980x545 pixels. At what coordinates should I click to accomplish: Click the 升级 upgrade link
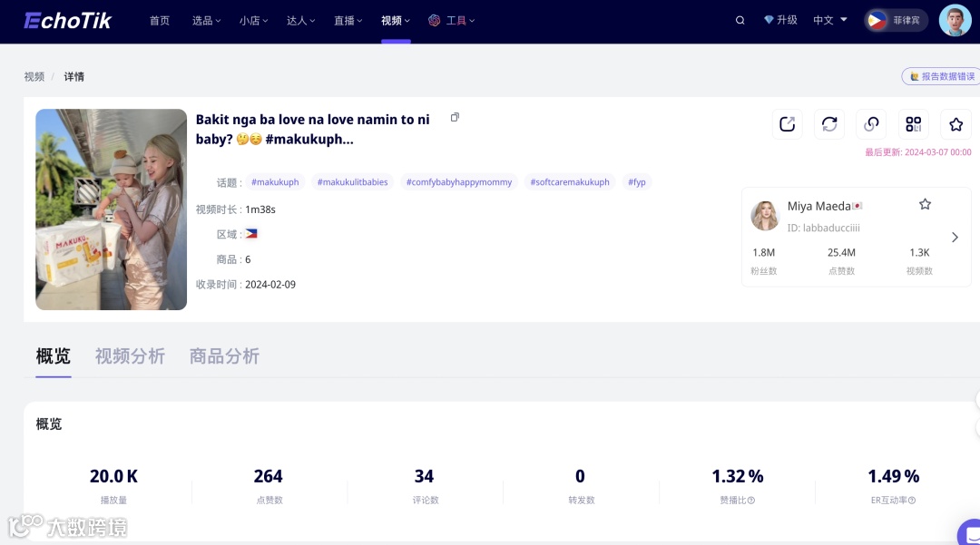(787, 20)
